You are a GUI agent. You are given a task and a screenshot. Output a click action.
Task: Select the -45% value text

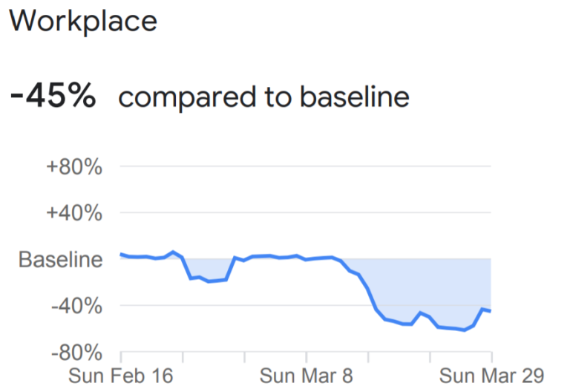tap(53, 97)
